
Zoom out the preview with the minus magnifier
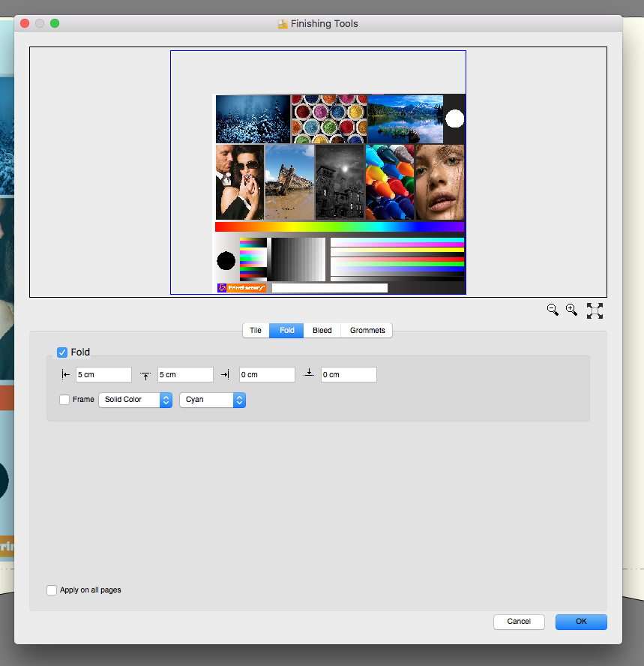(553, 310)
